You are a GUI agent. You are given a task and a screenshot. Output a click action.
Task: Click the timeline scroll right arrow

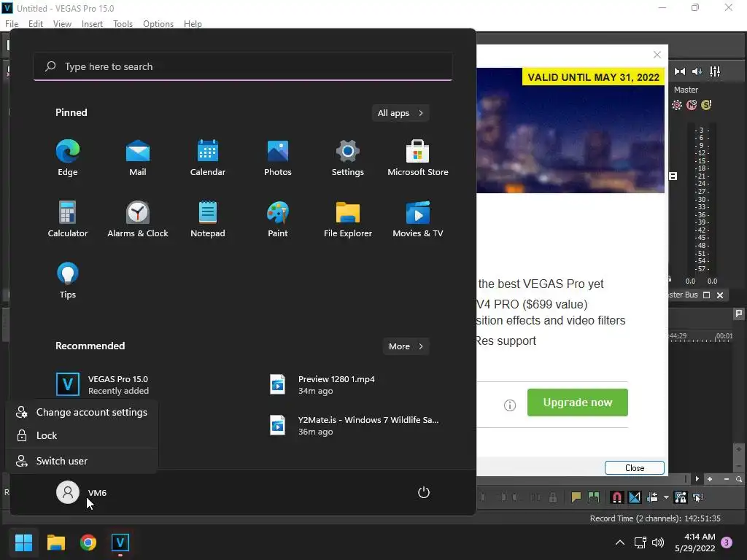coord(697,479)
